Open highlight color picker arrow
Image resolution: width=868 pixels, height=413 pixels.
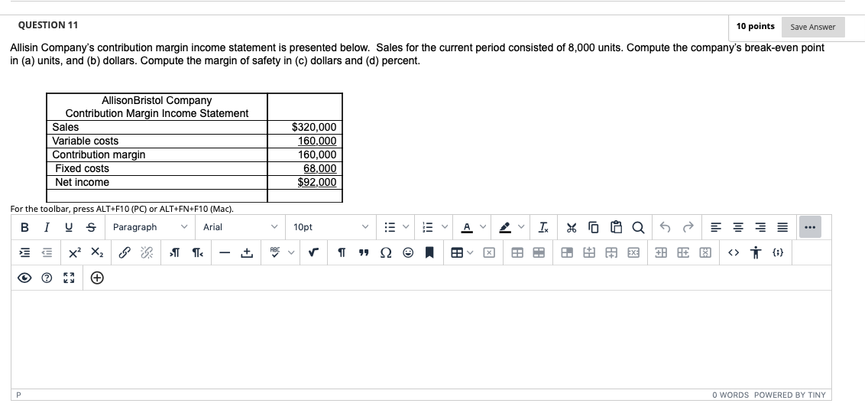coord(520,227)
